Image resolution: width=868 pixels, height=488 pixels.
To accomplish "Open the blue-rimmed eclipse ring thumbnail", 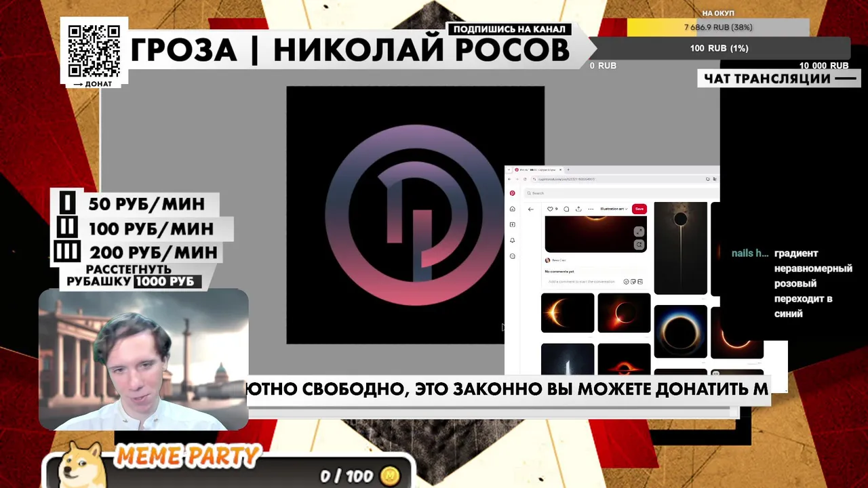I will tap(680, 331).
